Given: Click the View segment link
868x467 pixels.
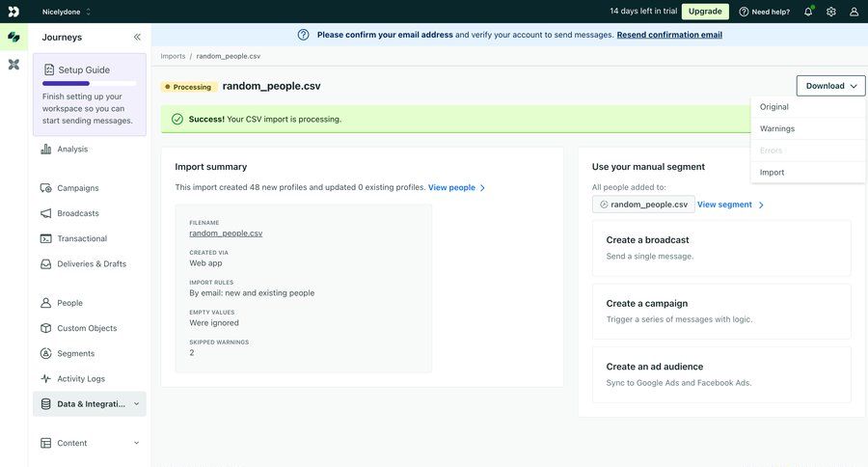Looking at the screenshot, I should point(724,205).
